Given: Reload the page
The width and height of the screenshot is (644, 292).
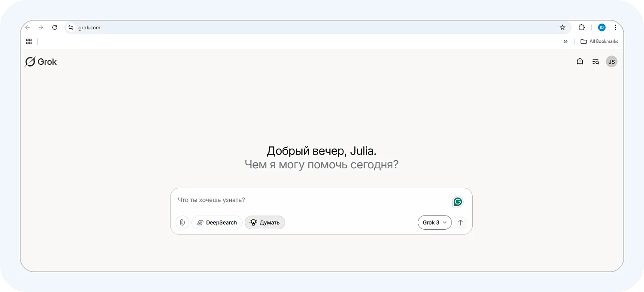Looking at the screenshot, I should coord(55,27).
